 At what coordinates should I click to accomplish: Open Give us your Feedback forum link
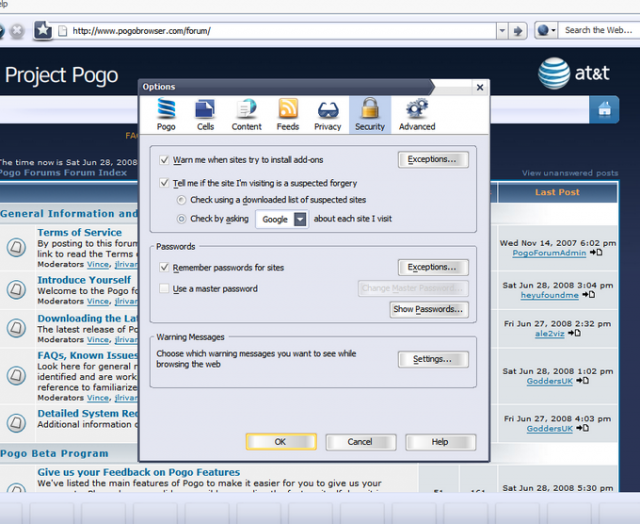(139, 472)
